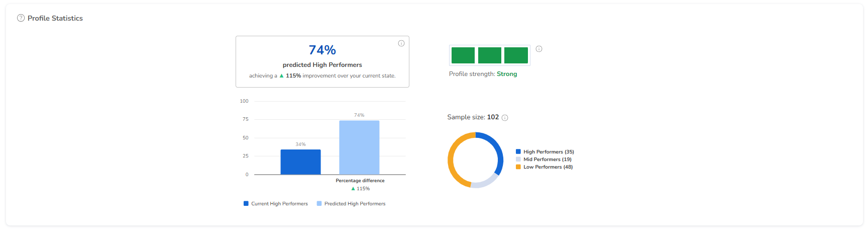Click the Profile Statistics heading

pos(55,18)
